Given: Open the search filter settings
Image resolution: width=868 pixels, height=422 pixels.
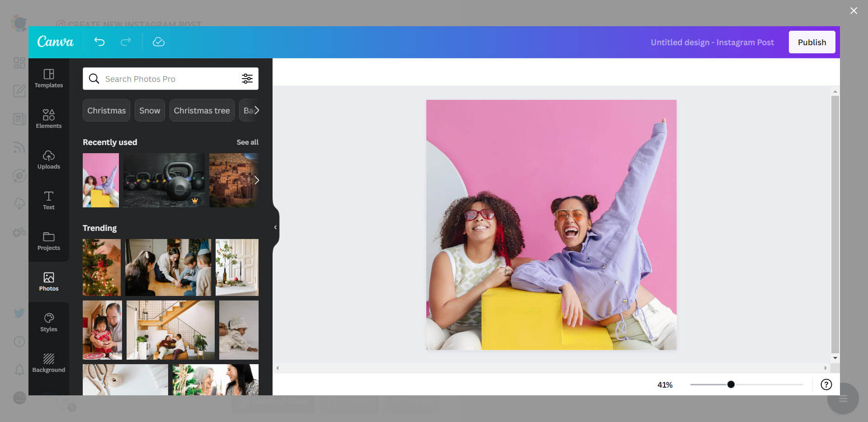Looking at the screenshot, I should (x=247, y=79).
